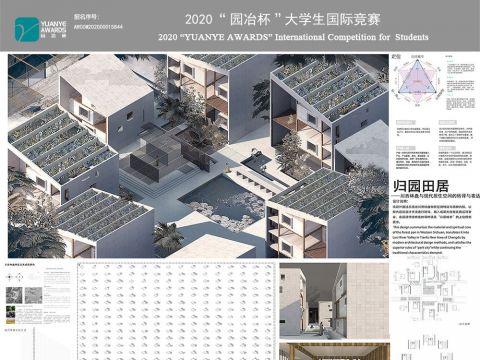Click the grid of module variation diagrams
The image size is (480, 360).
tap(177, 311)
